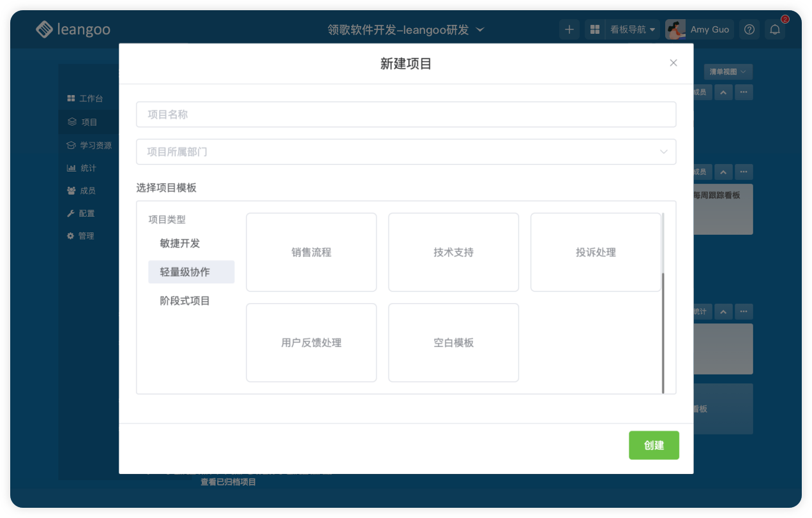The width and height of the screenshot is (812, 518).
Task: Click the leangoo logo icon
Action: tap(44, 29)
